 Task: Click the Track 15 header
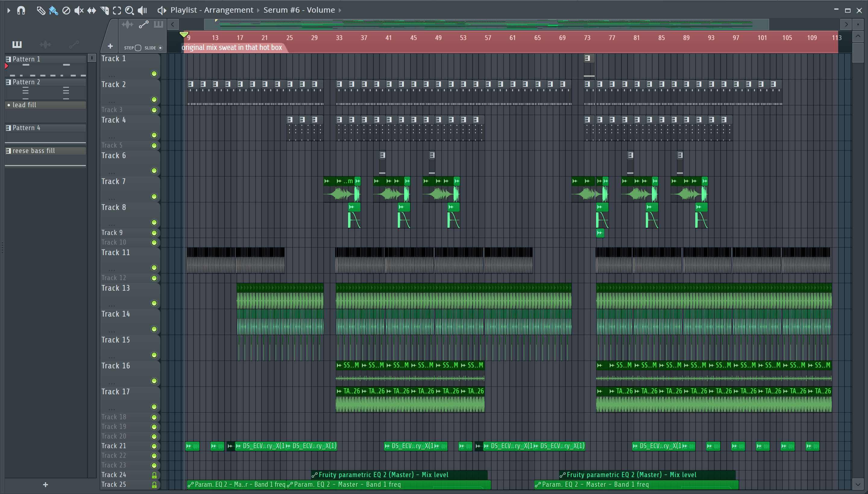[130, 348]
